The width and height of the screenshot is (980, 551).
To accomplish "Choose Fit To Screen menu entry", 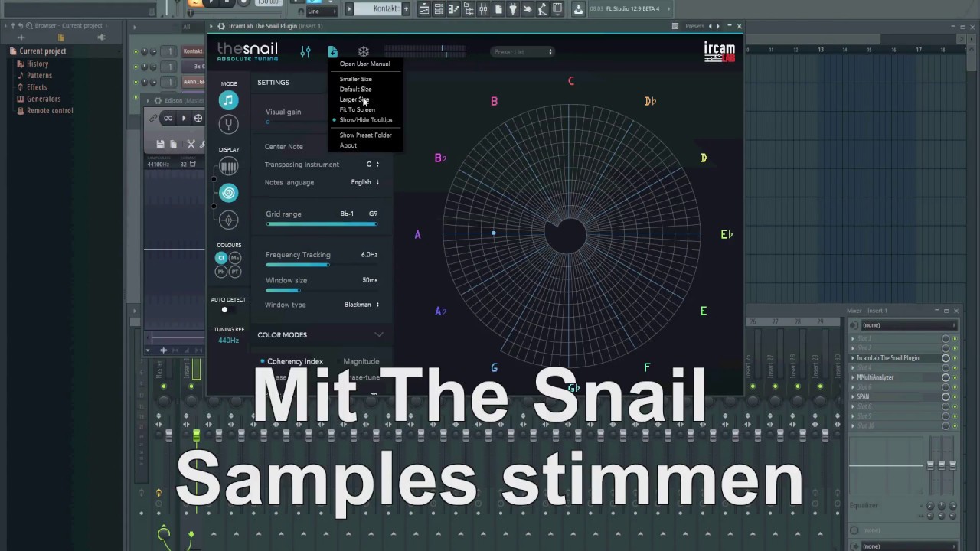I will pos(357,109).
